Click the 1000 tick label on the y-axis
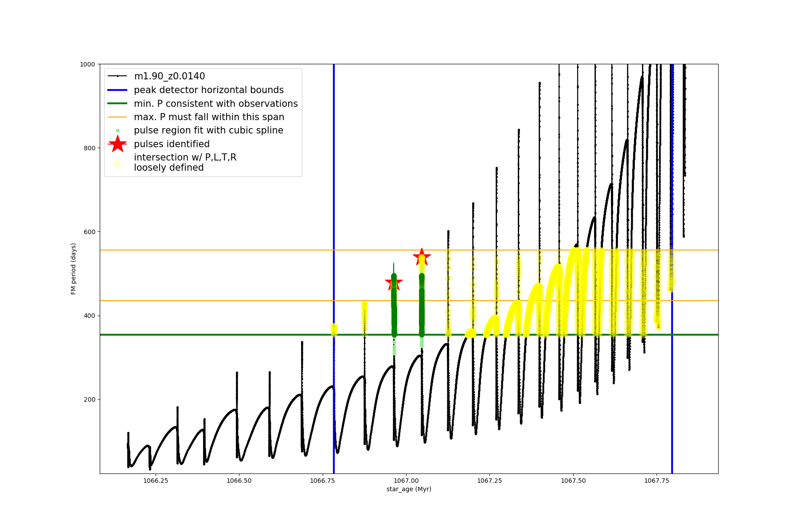The width and height of the screenshot is (798, 532). coord(88,64)
